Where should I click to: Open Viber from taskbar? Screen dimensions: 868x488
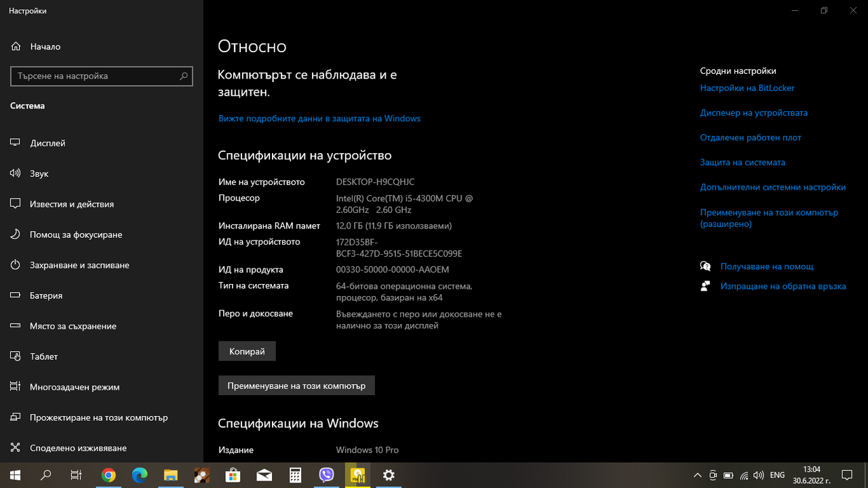pos(327,475)
